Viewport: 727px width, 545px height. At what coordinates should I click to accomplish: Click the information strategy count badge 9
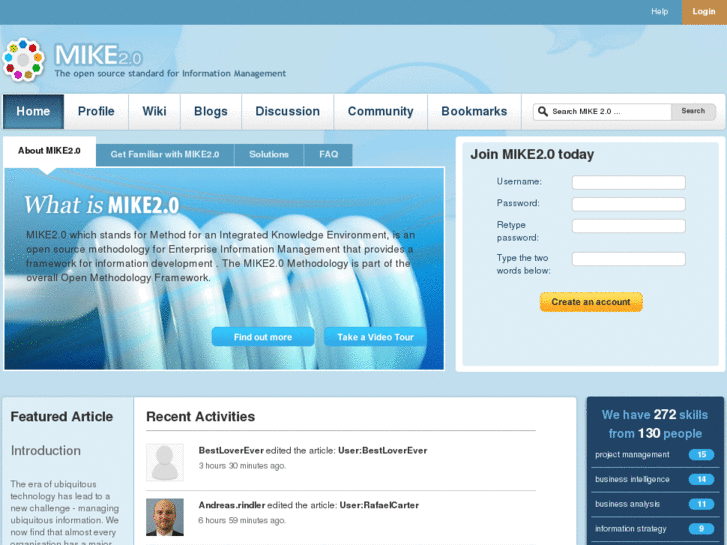[701, 528]
